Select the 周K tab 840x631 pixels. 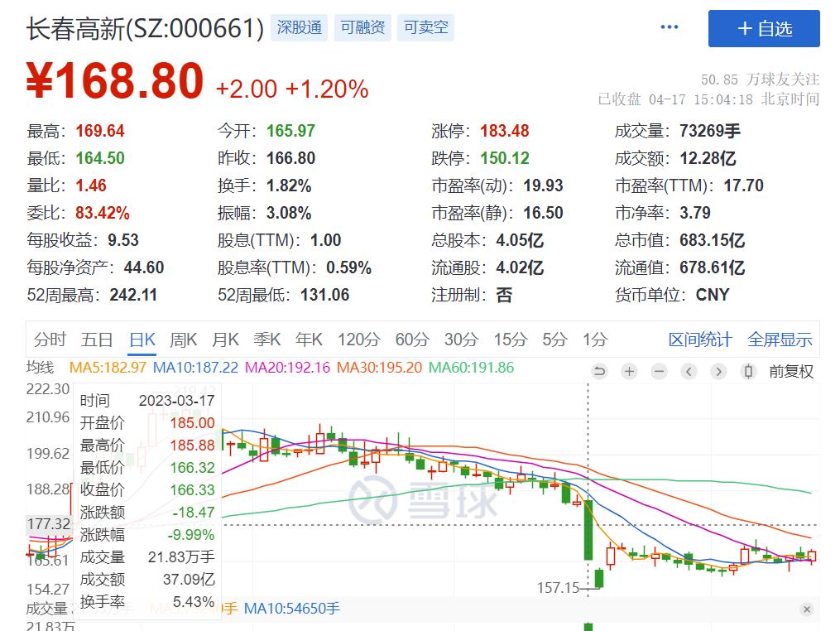[183, 340]
